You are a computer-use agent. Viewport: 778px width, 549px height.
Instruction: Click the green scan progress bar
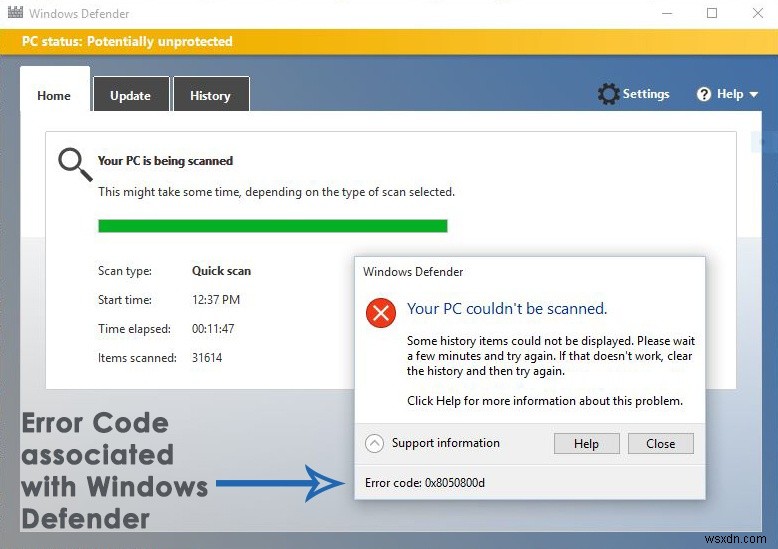pyautogui.click(x=273, y=226)
